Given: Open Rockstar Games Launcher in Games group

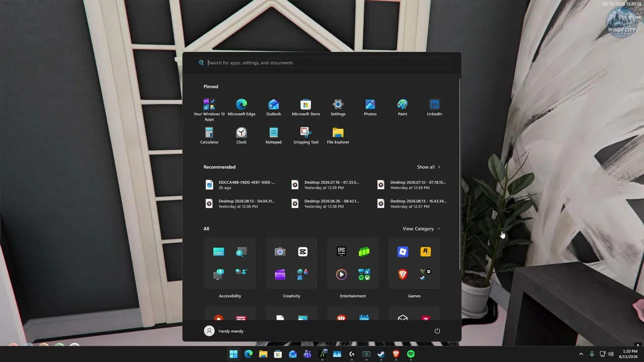Looking at the screenshot, I should click(426, 252).
